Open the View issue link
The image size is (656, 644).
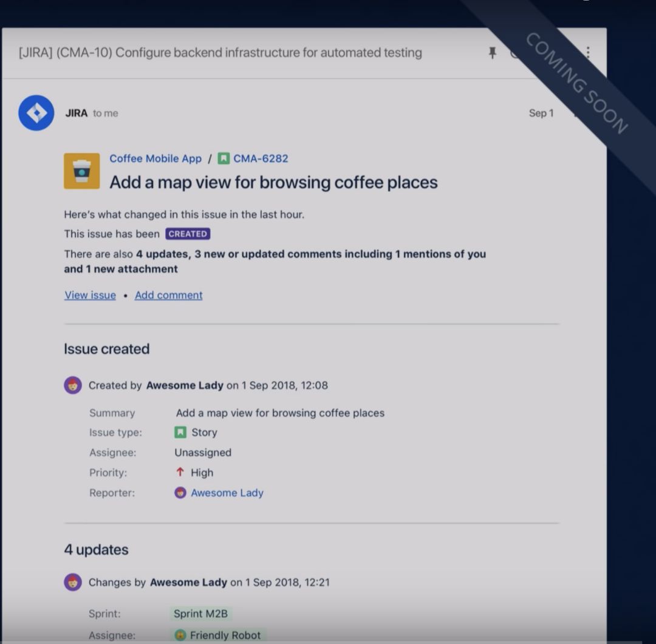(x=90, y=295)
